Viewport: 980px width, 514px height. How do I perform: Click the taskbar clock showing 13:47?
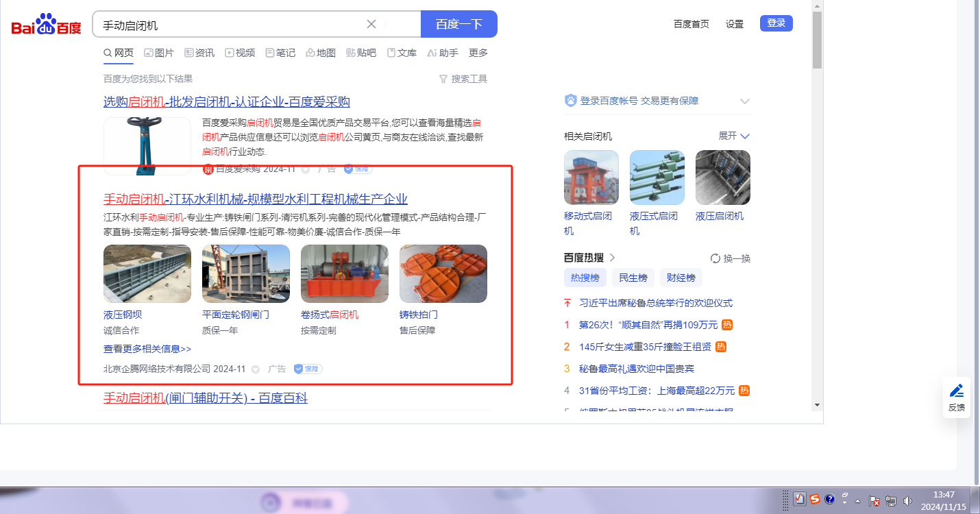[944, 500]
